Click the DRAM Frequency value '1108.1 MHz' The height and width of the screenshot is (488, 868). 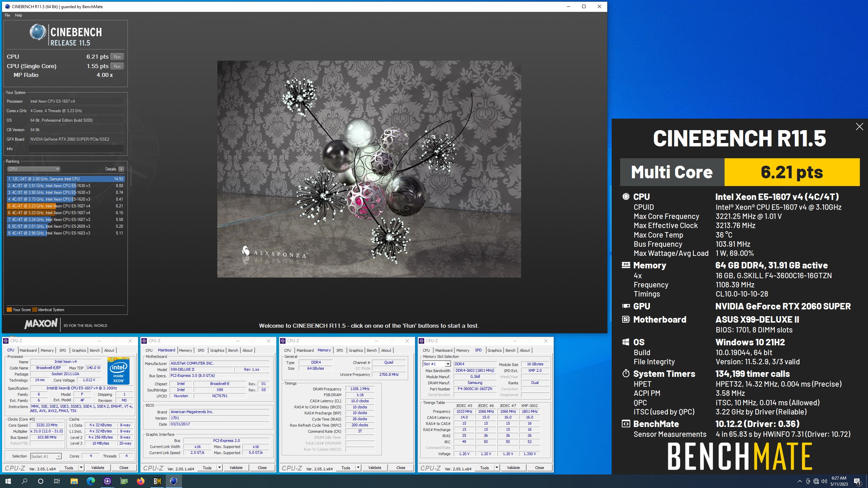(x=360, y=389)
